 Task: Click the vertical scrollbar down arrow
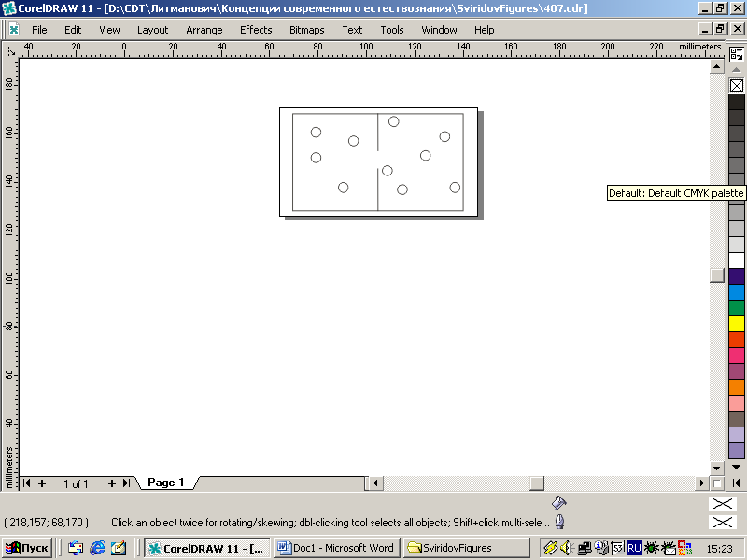click(x=716, y=468)
